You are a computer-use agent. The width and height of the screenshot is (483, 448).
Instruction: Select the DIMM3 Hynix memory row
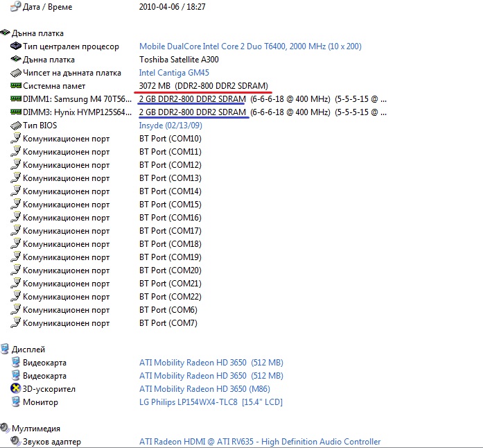click(76, 112)
